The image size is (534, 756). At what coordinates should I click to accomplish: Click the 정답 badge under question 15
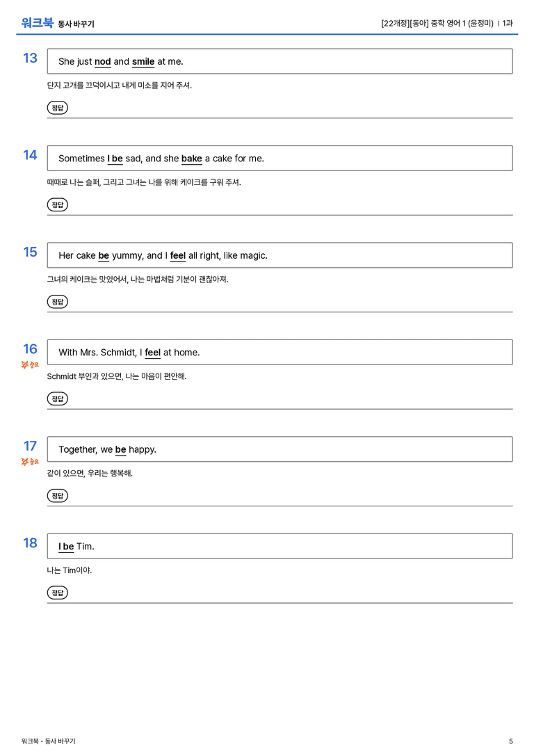point(57,302)
